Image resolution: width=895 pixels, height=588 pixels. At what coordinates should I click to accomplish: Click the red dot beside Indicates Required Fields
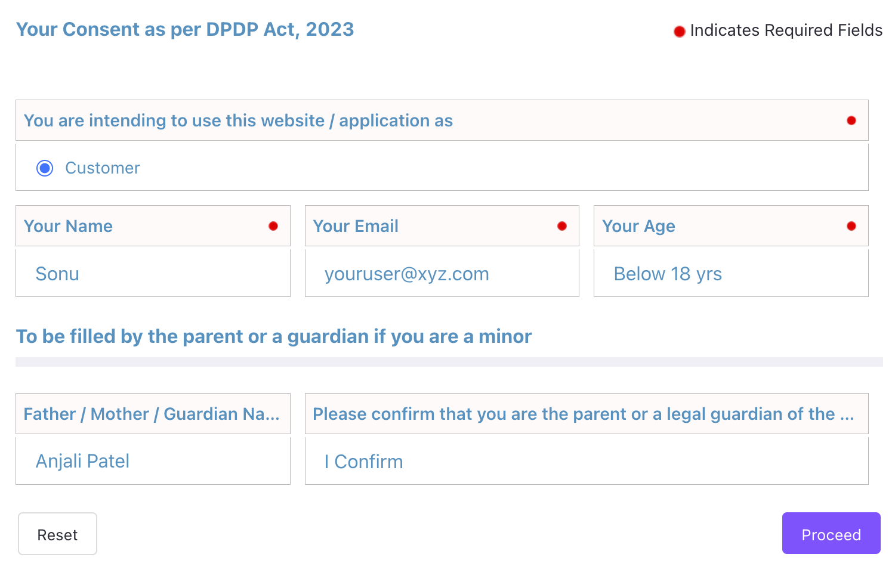coord(679,32)
